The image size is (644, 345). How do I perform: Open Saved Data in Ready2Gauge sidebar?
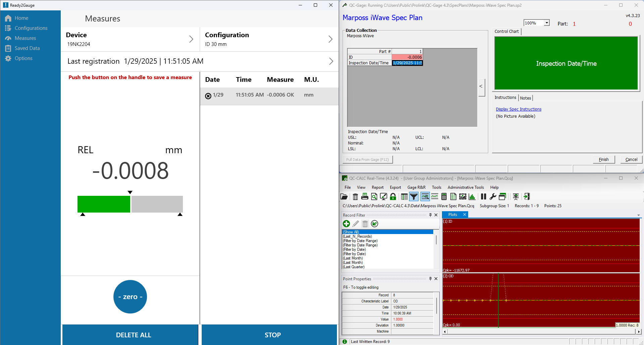pos(27,48)
